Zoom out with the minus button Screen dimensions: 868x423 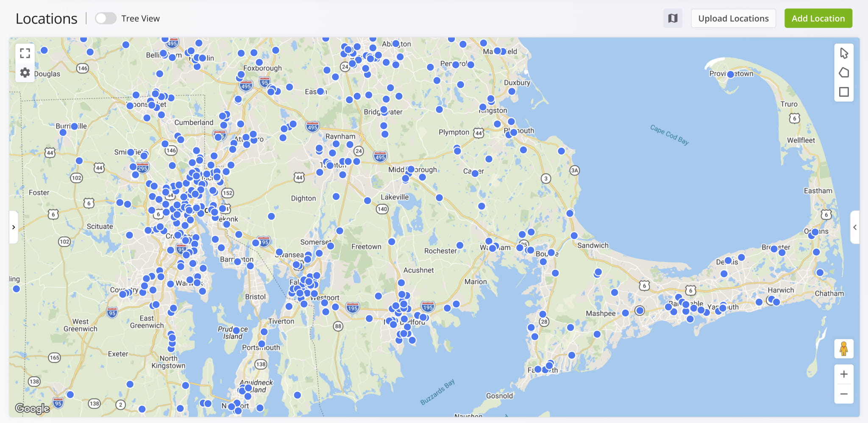(x=843, y=394)
